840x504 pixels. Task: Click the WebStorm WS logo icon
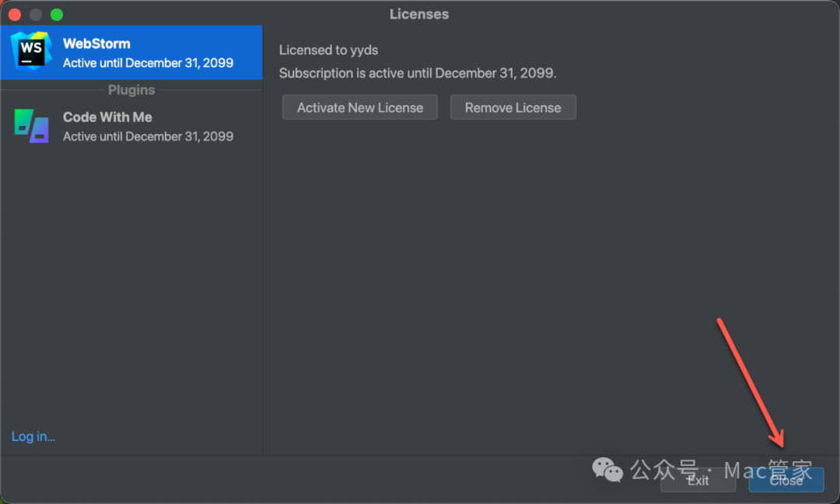31,52
